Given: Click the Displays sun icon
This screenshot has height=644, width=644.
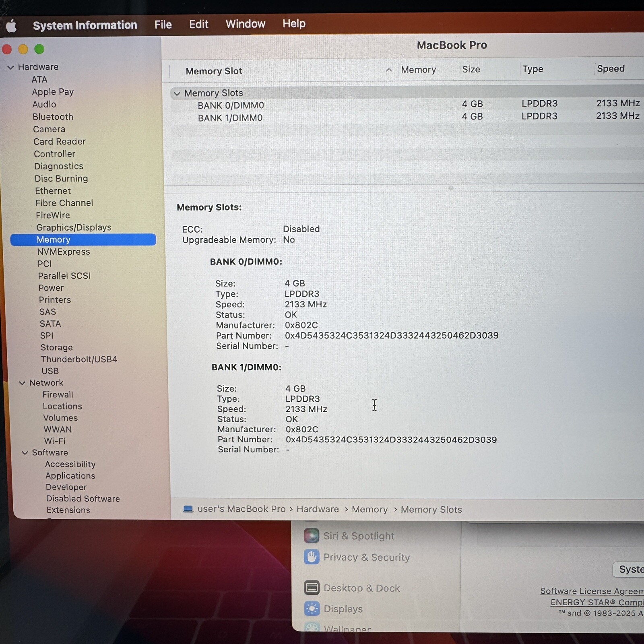Looking at the screenshot, I should pos(312,609).
